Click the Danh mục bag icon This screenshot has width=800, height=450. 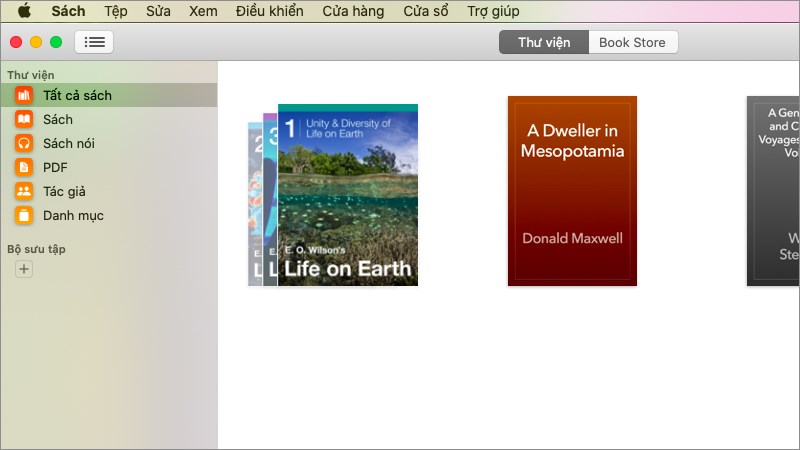tap(23, 215)
